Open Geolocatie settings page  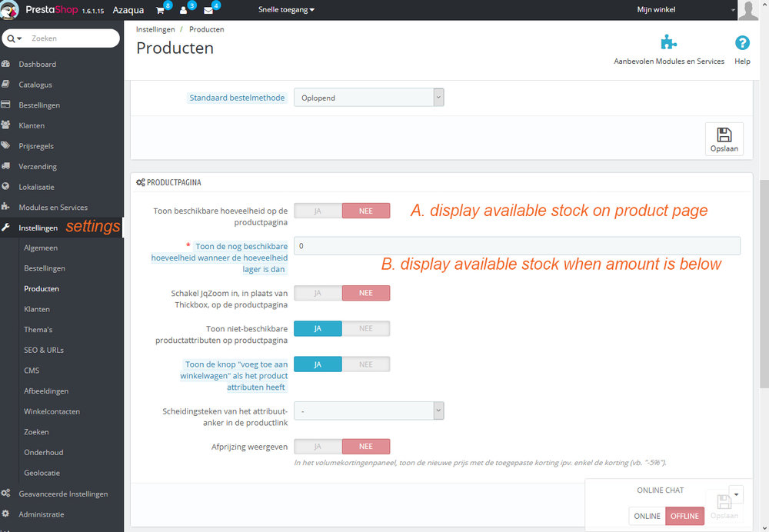(42, 473)
